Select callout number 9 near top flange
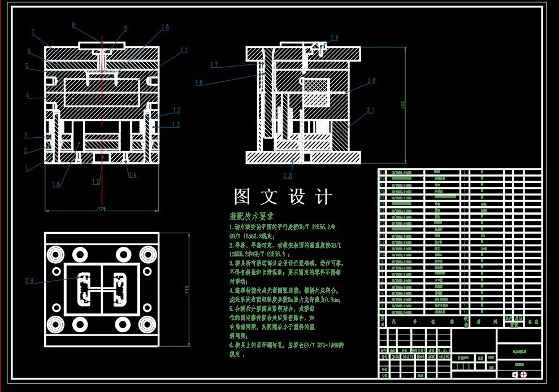Image resolution: width=559 pixels, height=392 pixels. pos(125,28)
